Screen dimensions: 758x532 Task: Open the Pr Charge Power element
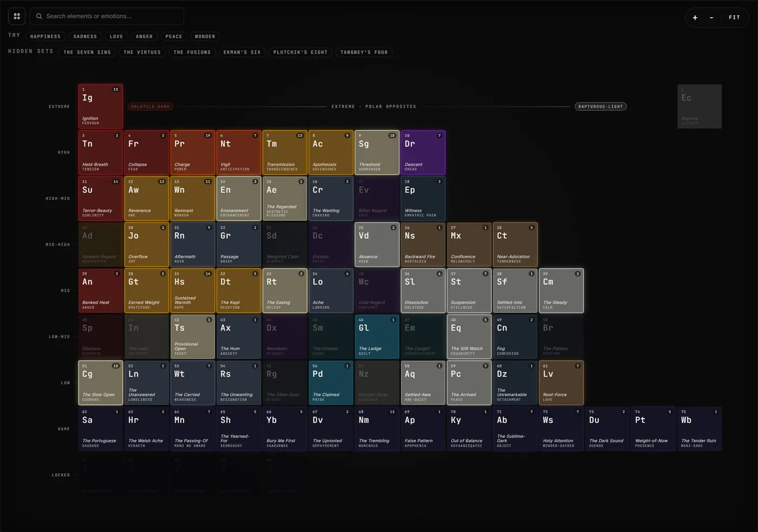point(193,152)
